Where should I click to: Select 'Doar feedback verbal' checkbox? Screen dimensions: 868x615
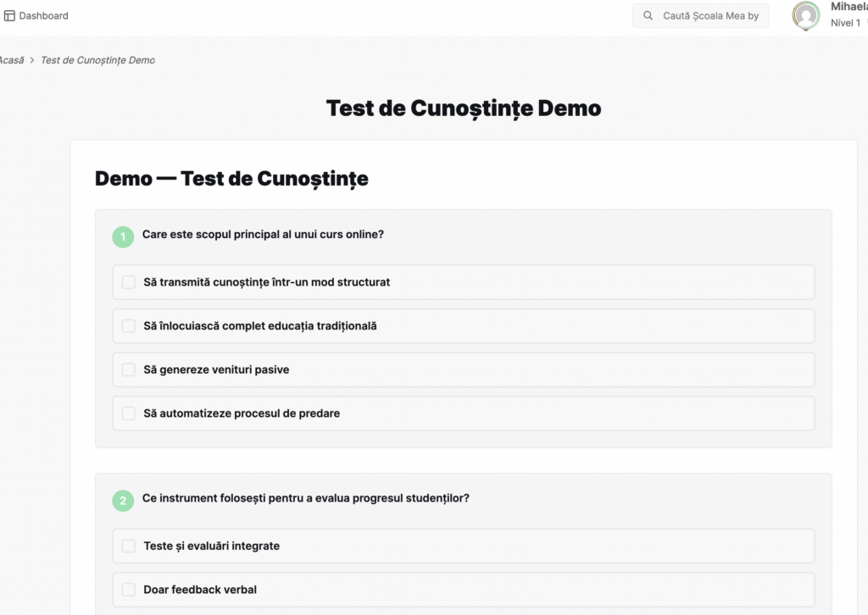point(129,590)
